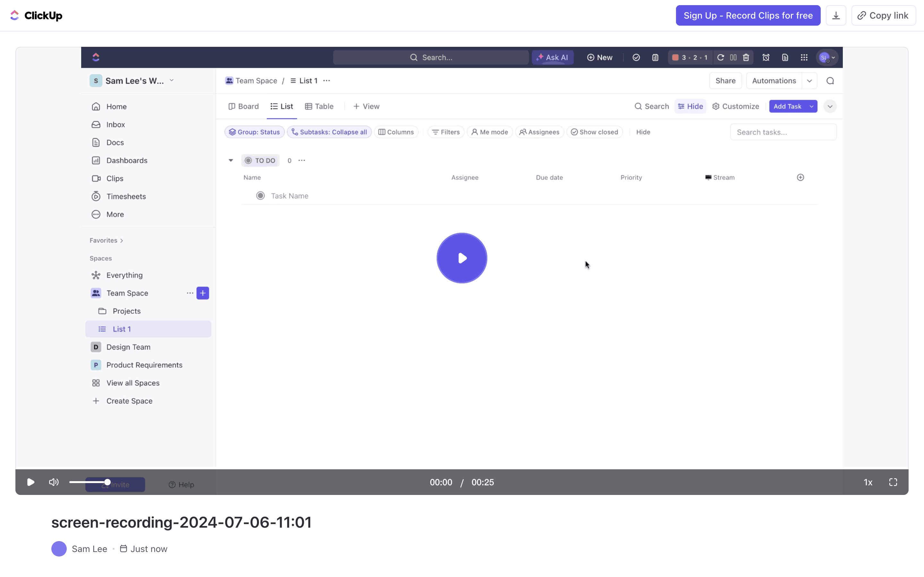Toggle Me mode filter
The width and height of the screenshot is (924, 577).
pyautogui.click(x=490, y=132)
